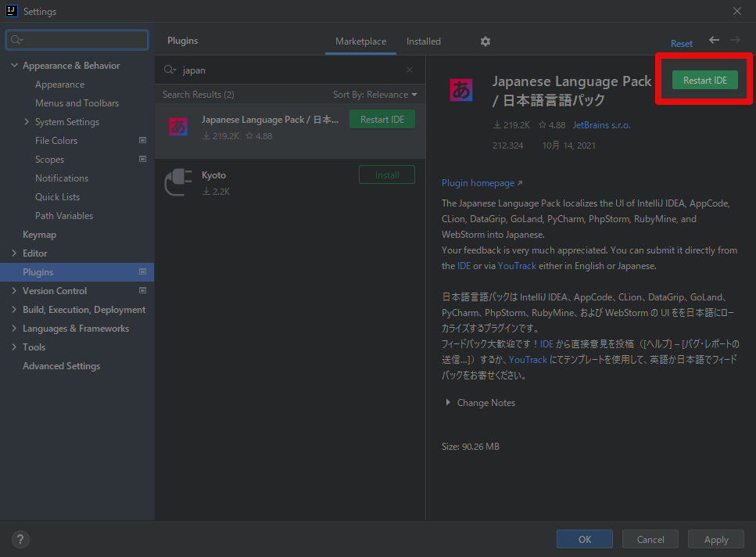
Task: Click the YouTrack link in Japanese description
Action: [528, 359]
